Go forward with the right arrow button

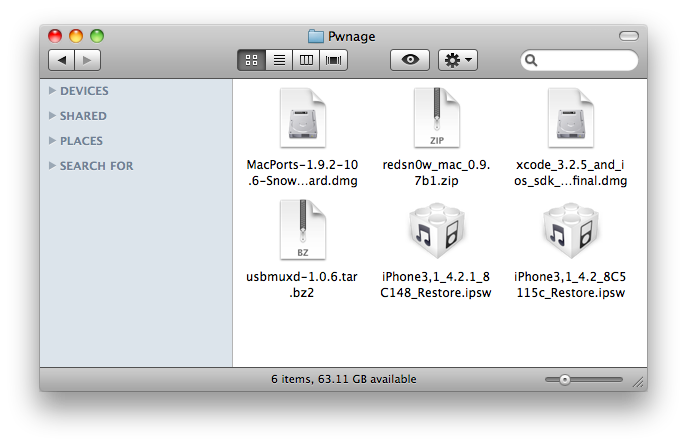87,60
